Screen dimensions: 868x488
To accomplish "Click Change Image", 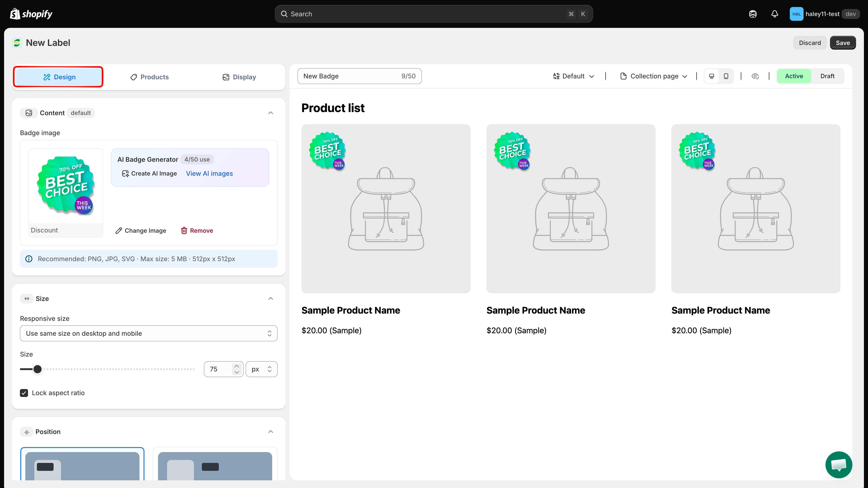I will tap(141, 230).
